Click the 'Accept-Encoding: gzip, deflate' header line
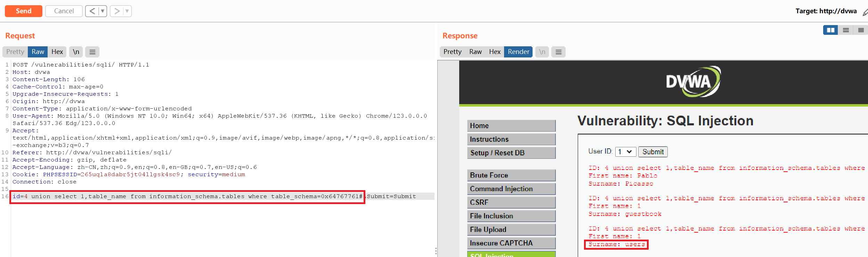The height and width of the screenshot is (257, 868). (x=70, y=160)
